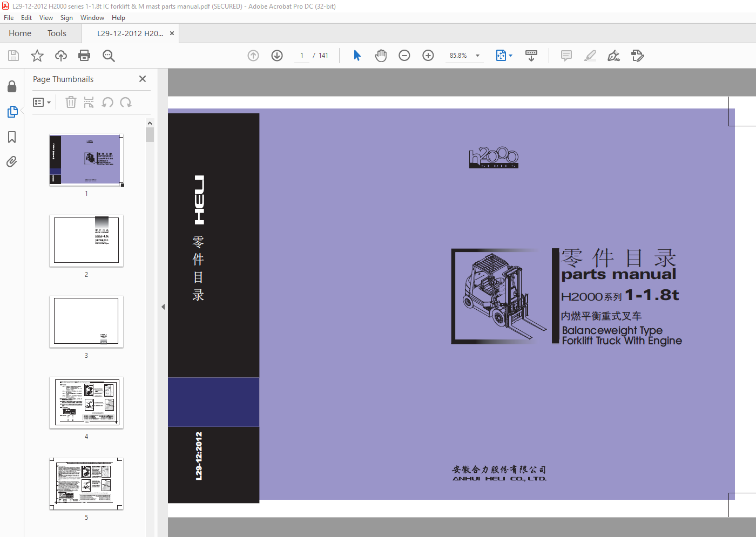Open the Window menu

(92, 18)
